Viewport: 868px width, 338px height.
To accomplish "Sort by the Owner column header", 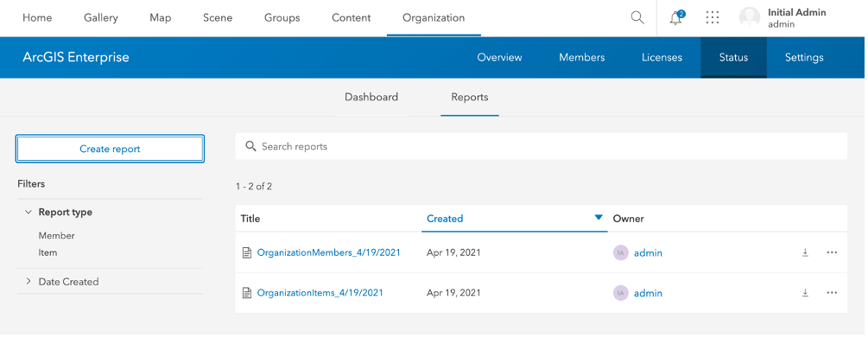I will pyautogui.click(x=628, y=219).
